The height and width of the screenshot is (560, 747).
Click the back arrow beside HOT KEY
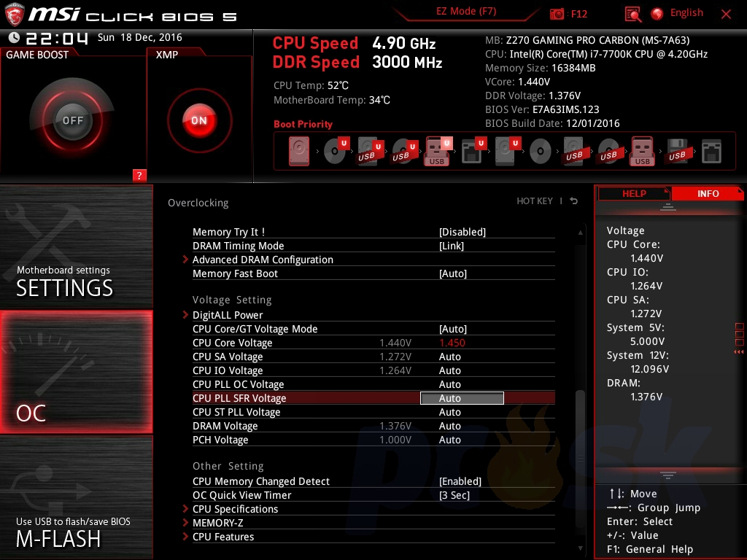[x=574, y=201]
